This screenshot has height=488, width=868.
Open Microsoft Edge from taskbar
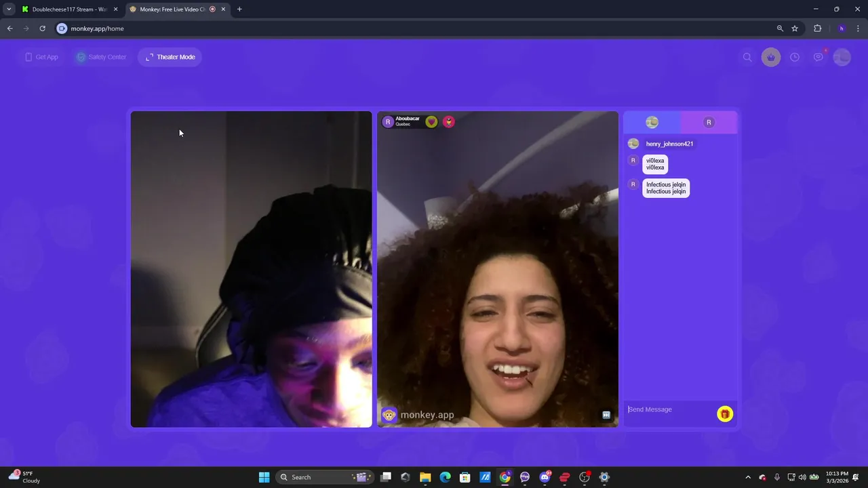coord(445,477)
